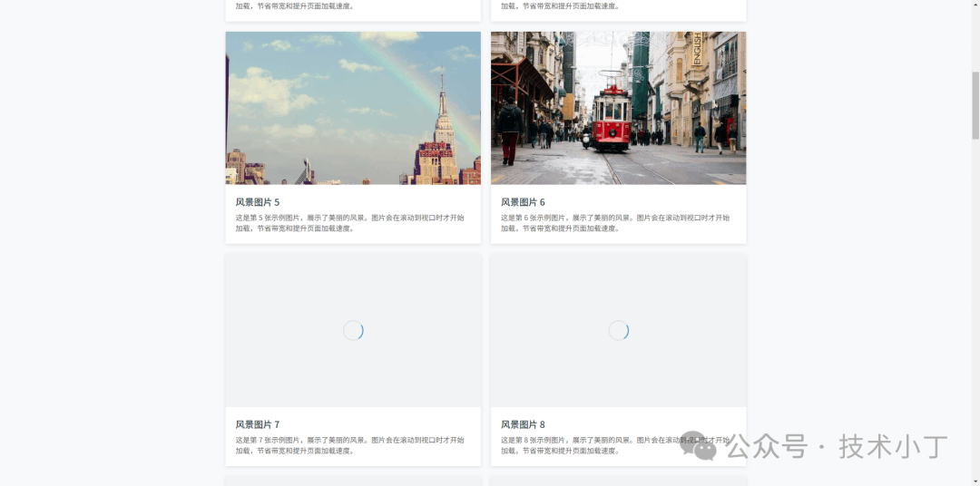
Task: Open the red tram street photo
Action: 618,108
